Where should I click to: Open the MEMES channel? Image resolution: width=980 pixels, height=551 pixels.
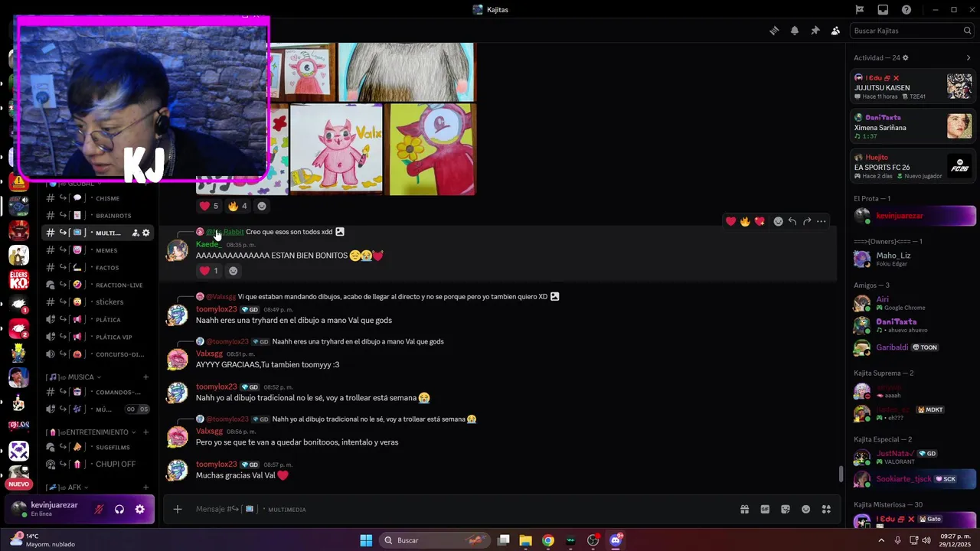click(99, 250)
